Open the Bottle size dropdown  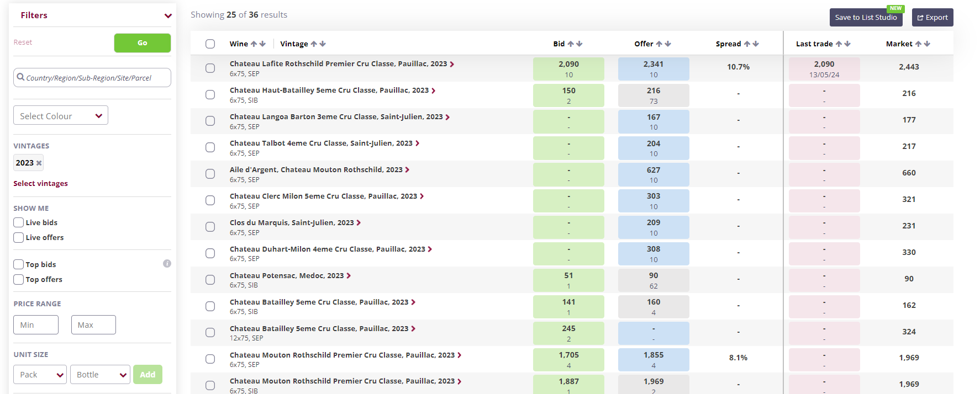coord(100,375)
